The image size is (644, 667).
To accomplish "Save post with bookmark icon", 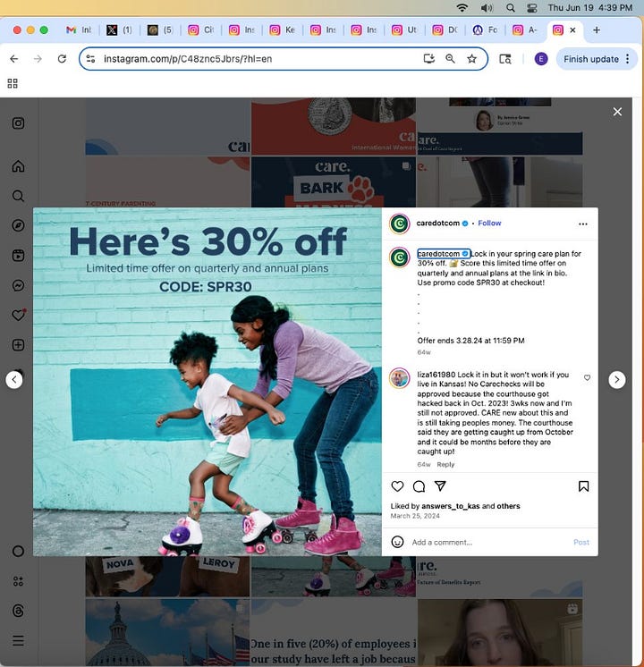I will pos(583,486).
